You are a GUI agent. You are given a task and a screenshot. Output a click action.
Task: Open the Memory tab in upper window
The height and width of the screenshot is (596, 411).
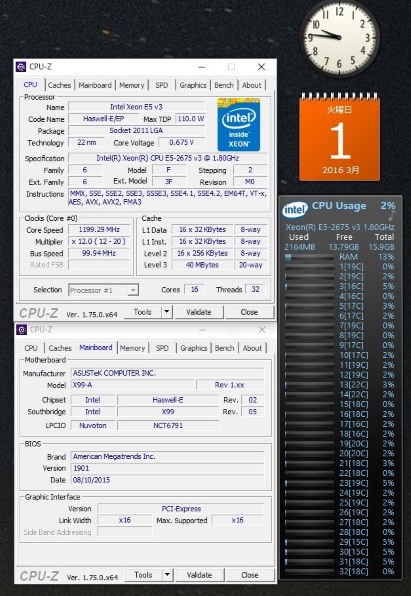coord(132,85)
